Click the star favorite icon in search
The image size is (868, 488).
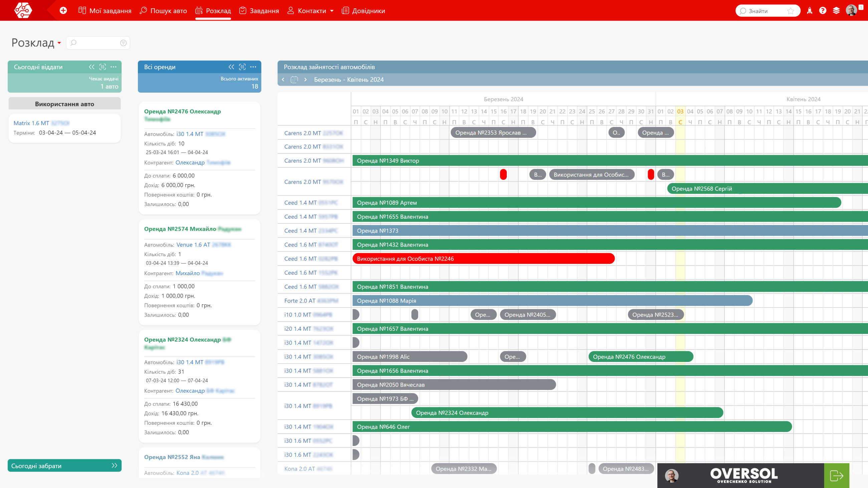coord(791,11)
